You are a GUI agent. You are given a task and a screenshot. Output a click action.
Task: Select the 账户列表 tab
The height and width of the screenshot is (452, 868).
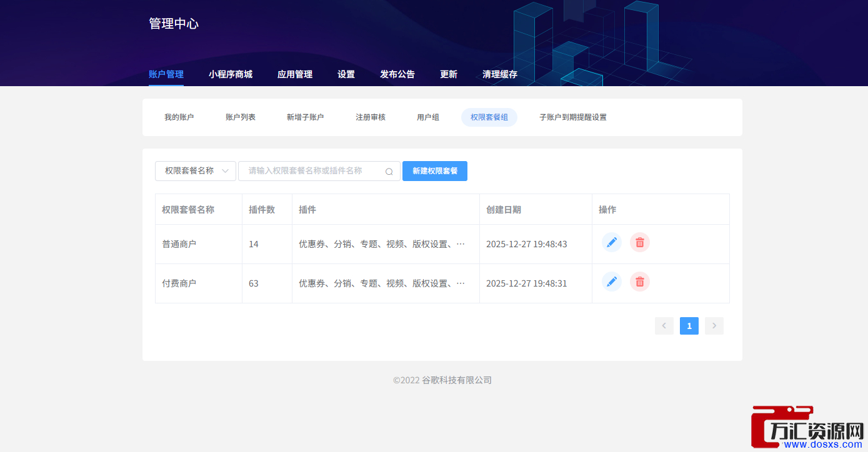241,117
